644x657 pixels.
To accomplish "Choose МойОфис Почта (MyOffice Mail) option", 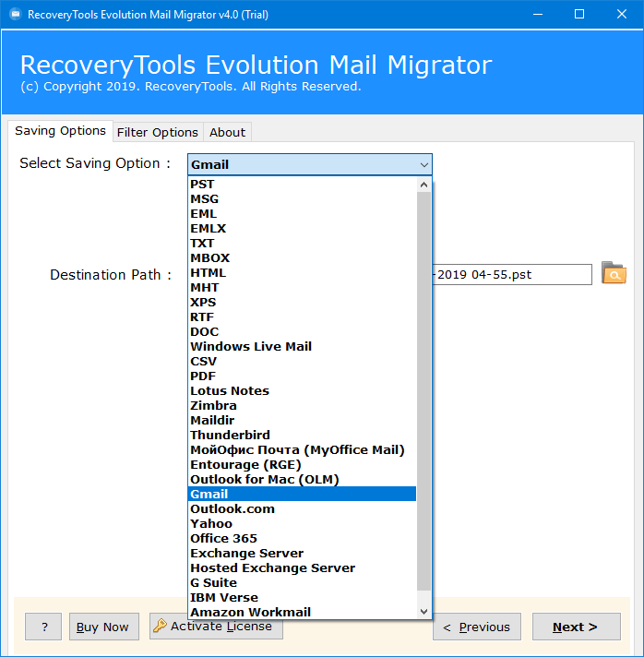I will [x=303, y=450].
